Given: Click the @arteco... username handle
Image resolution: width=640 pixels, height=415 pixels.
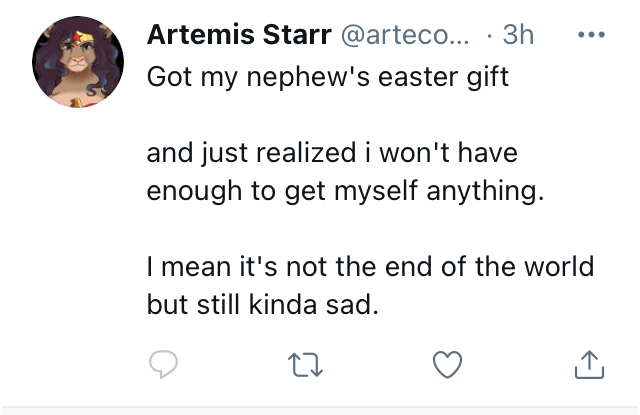Looking at the screenshot, I should click(x=405, y=36).
